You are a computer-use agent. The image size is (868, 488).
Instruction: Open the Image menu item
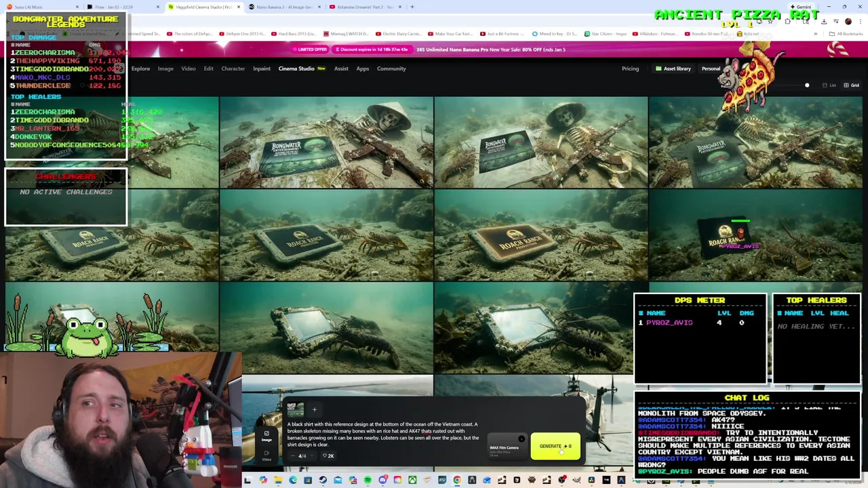point(165,68)
